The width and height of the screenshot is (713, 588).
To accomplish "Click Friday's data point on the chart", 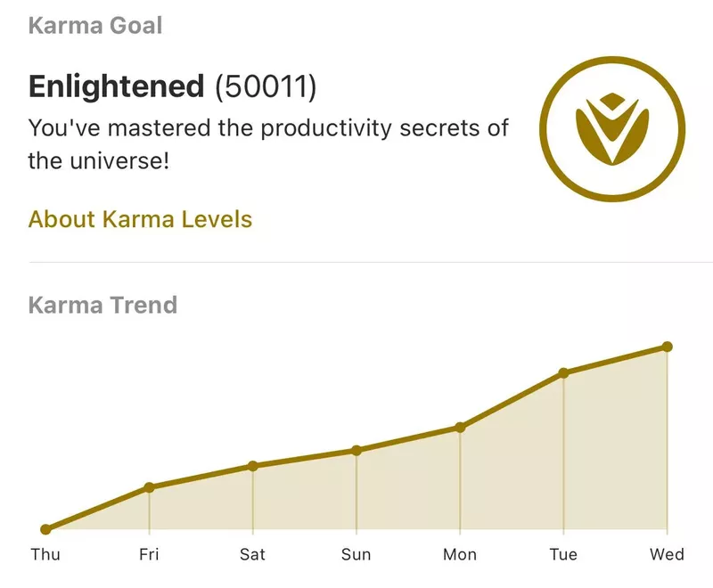I will (x=149, y=487).
